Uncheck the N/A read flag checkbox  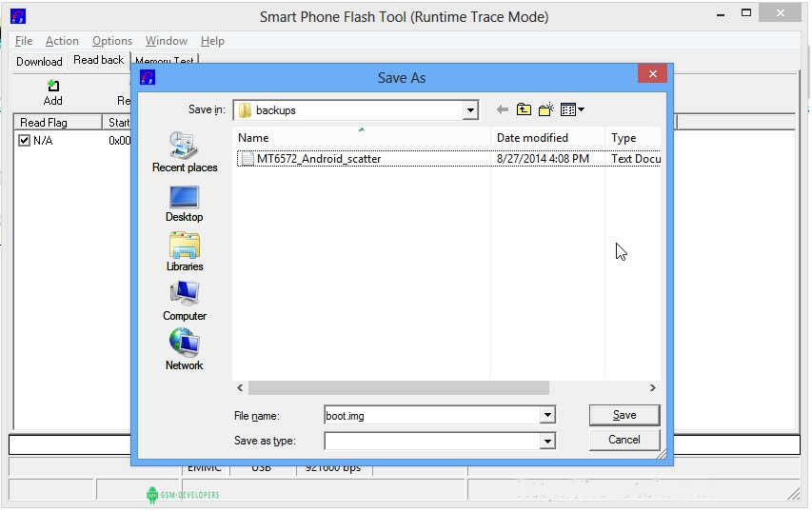[24, 140]
